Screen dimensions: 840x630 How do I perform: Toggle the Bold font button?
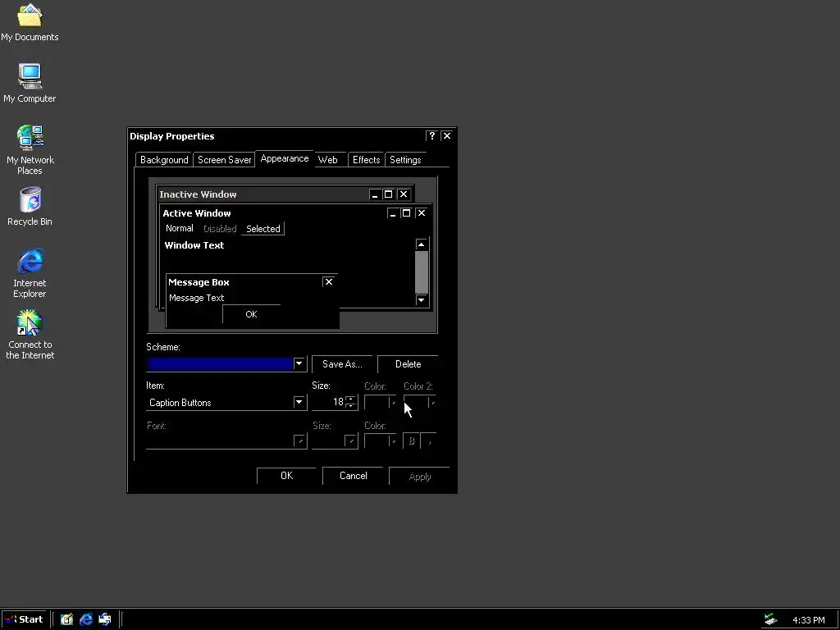[x=412, y=441]
